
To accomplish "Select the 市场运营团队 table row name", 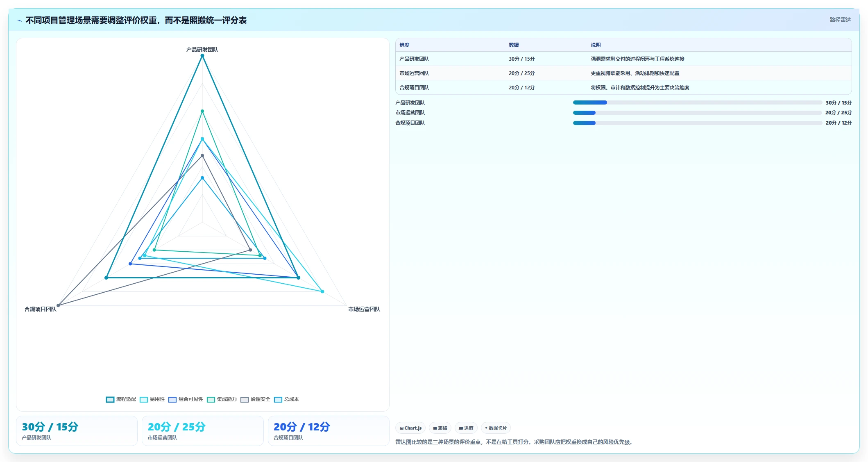I will [414, 73].
